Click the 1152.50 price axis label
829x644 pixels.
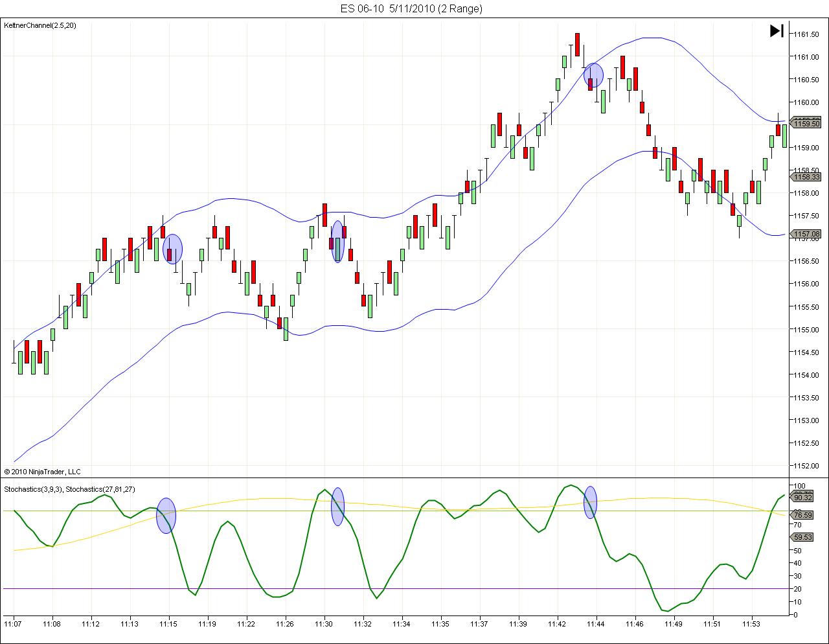coord(806,443)
